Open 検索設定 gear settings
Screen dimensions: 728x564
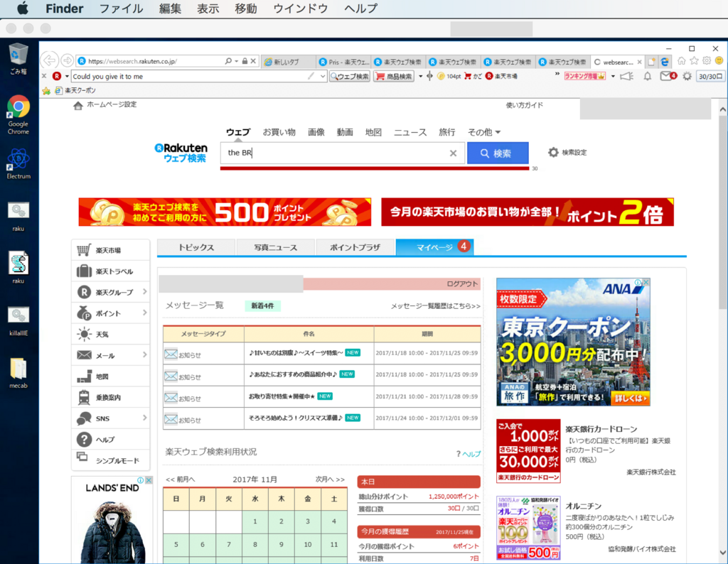click(567, 152)
